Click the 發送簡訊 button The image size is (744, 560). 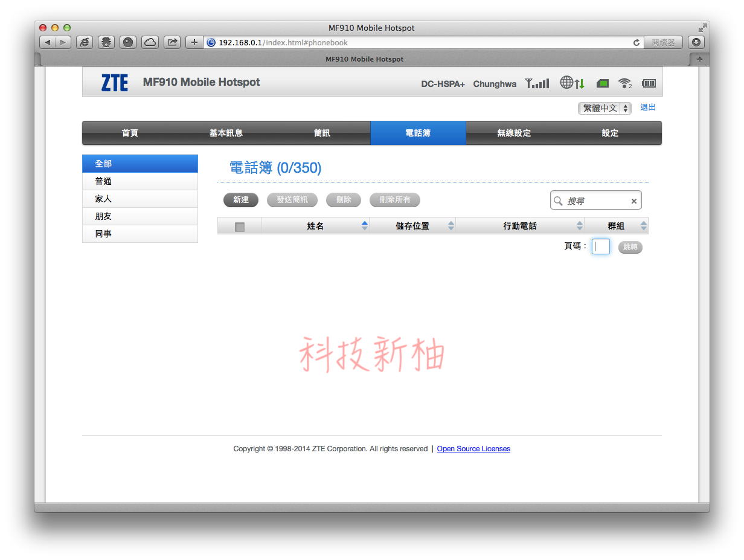[x=292, y=200]
